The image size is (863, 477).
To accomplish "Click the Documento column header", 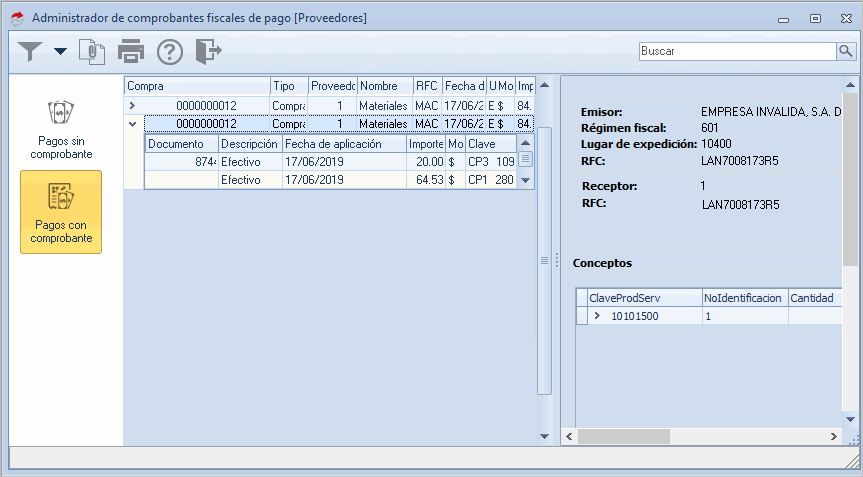I will (x=182, y=144).
